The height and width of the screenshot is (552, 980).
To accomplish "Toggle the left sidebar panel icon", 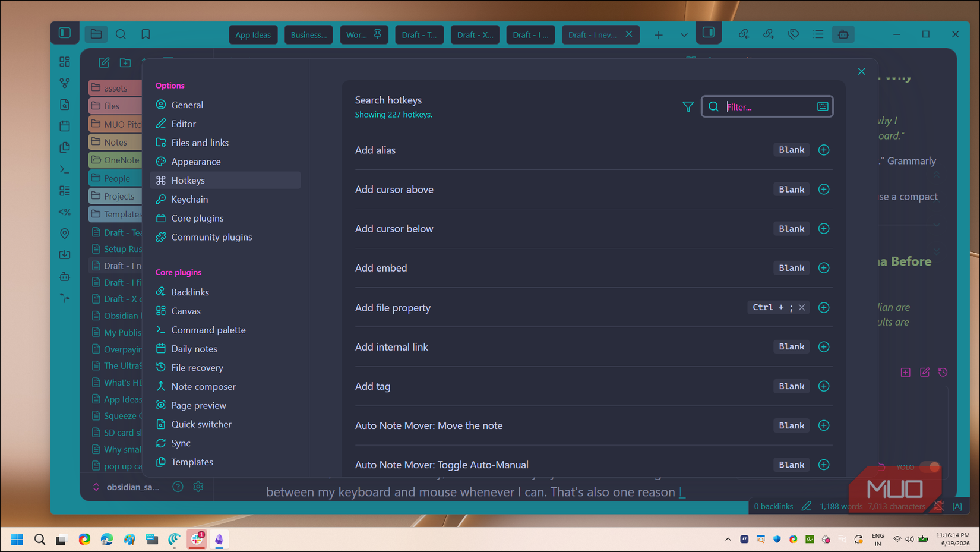I will pos(65,33).
